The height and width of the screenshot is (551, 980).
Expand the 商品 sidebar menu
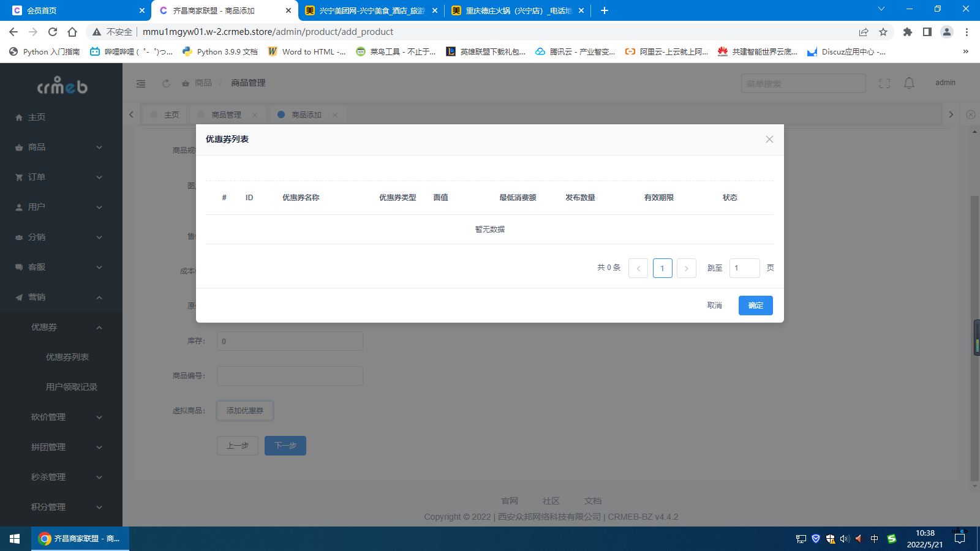tap(61, 147)
